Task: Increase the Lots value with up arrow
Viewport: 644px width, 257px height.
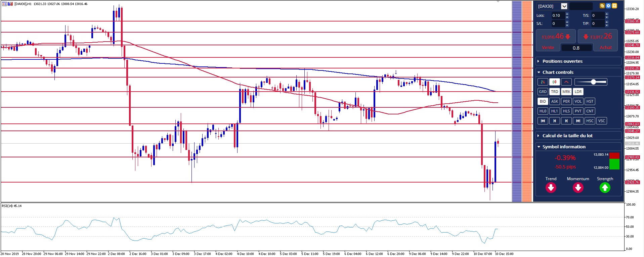Action: click(567, 14)
